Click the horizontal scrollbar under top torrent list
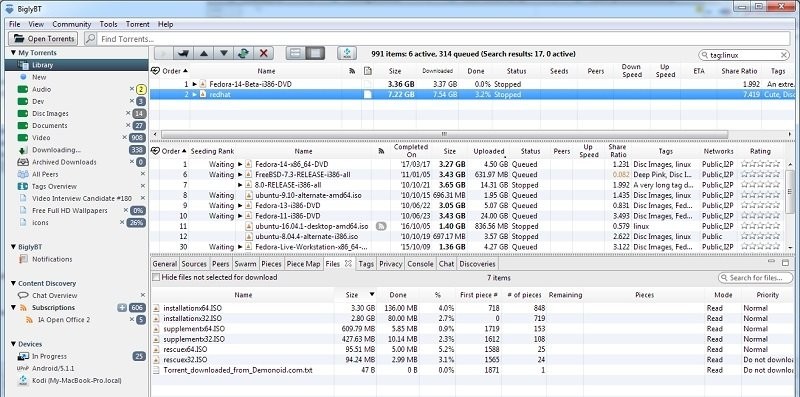 (x=444, y=134)
